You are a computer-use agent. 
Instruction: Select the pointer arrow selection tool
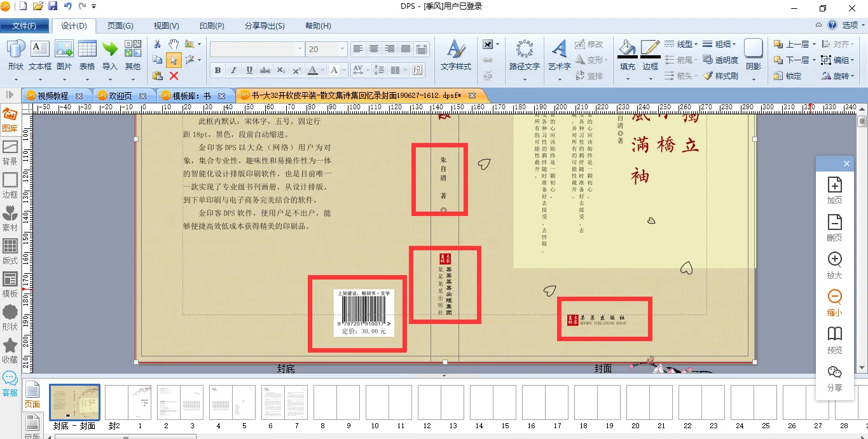[173, 60]
